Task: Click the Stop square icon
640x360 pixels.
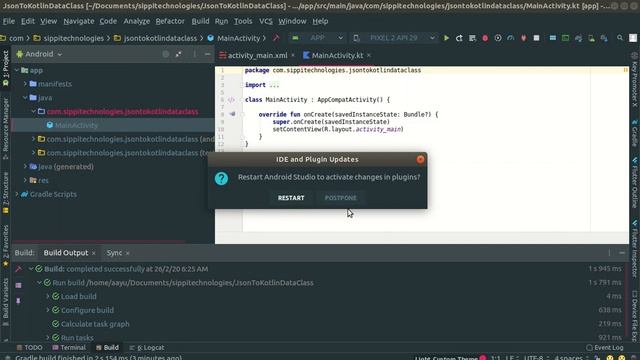Action: [536, 38]
